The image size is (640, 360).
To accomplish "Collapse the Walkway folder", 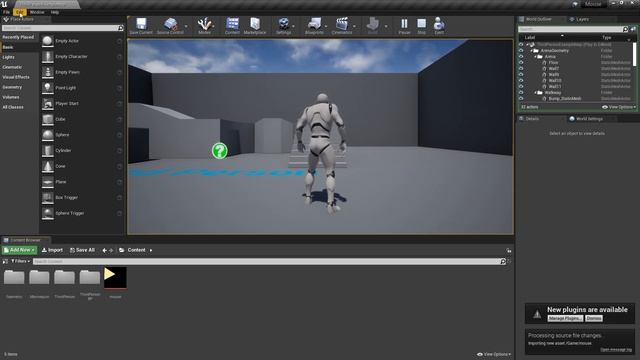I will point(536,93).
